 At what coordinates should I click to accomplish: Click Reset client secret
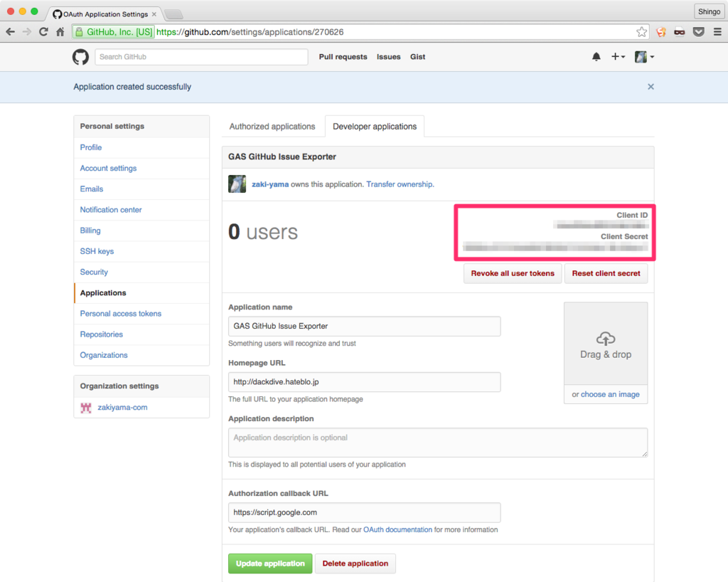[x=606, y=273]
